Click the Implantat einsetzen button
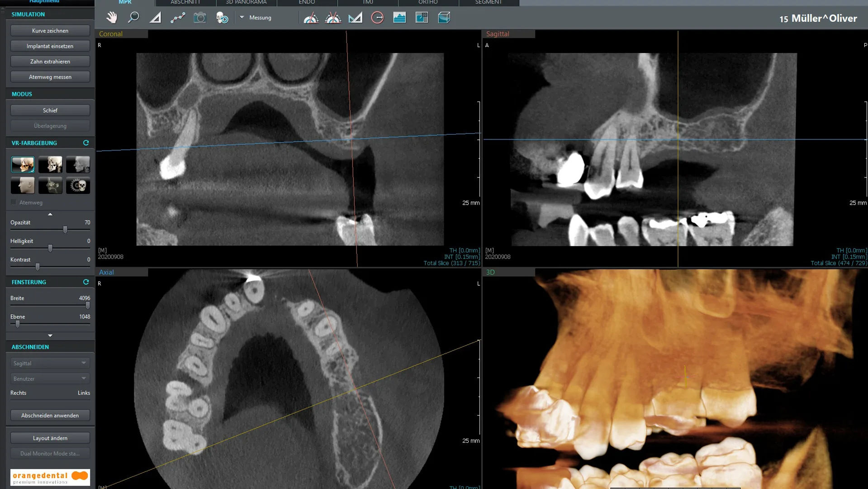The height and width of the screenshot is (489, 868). click(x=50, y=46)
